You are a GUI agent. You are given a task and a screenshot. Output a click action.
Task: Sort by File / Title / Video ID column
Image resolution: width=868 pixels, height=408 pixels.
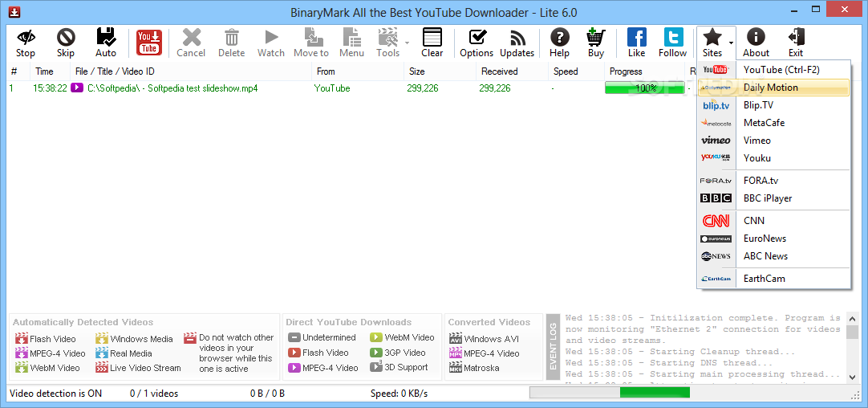tap(190, 71)
